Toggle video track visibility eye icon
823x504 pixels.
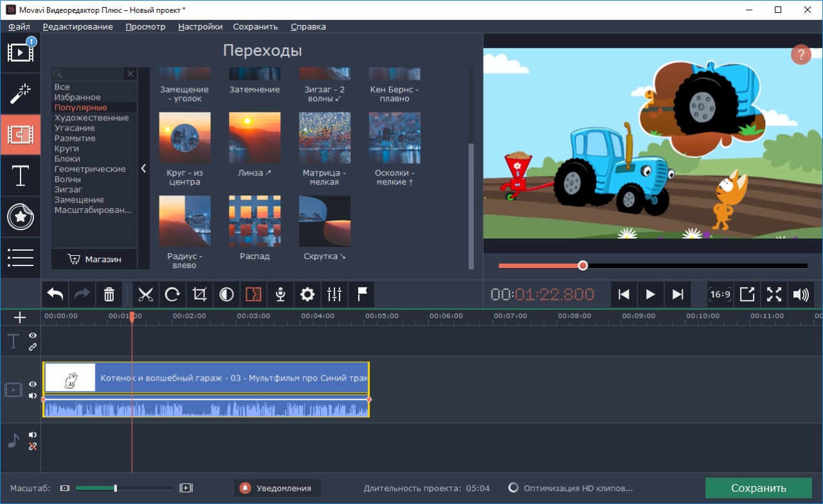click(x=33, y=384)
